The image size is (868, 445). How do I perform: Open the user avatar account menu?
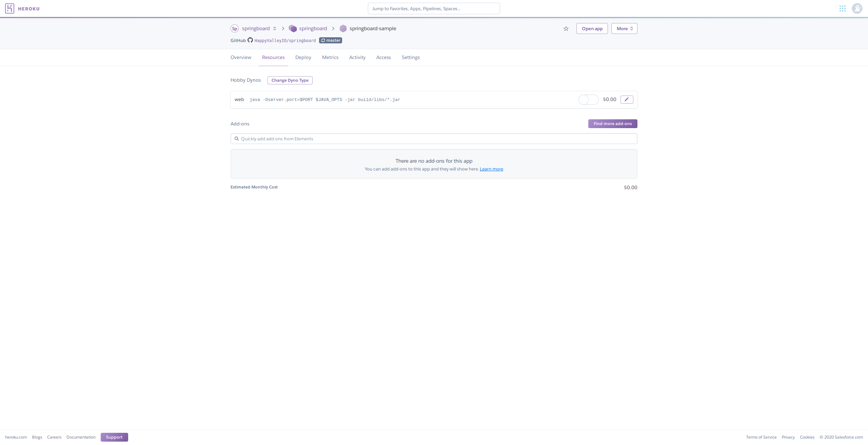(857, 8)
